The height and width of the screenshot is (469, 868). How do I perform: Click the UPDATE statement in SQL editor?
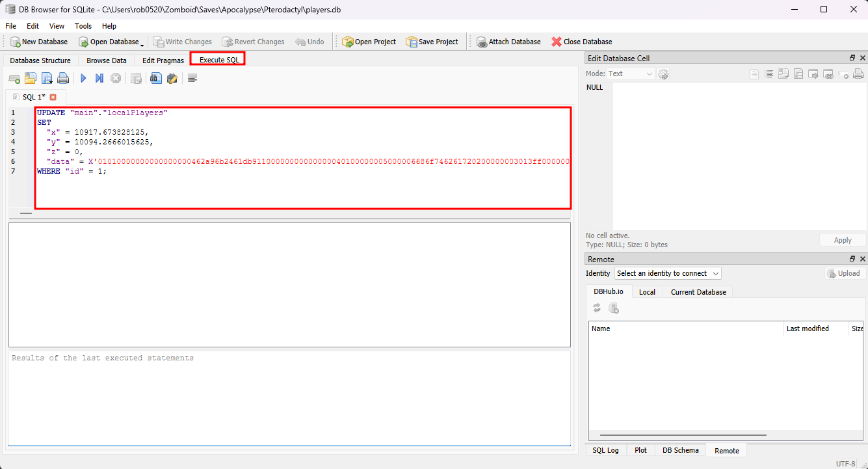102,113
